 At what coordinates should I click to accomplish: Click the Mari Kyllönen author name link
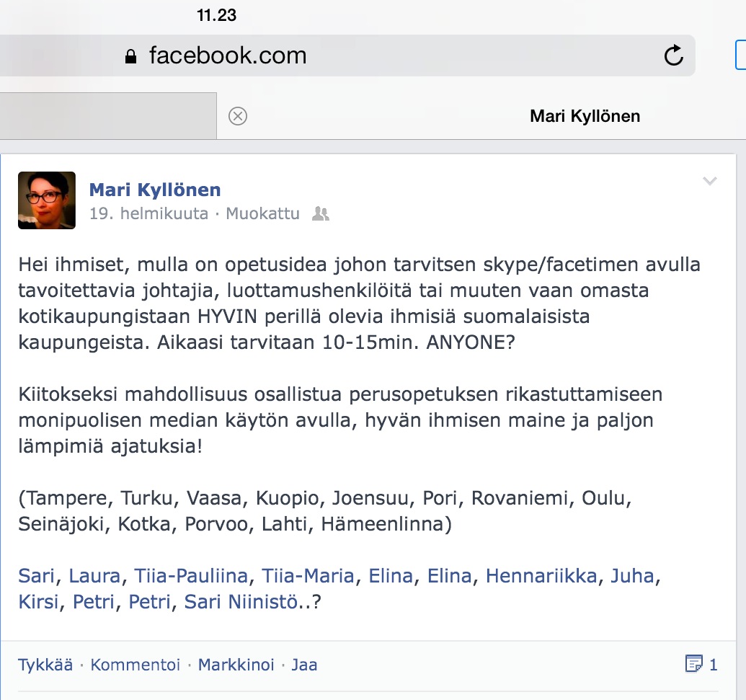tap(155, 190)
